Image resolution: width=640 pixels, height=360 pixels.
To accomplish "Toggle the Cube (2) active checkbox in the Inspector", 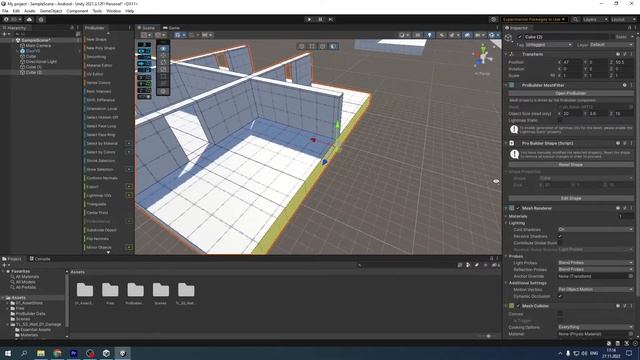I will tap(520, 37).
